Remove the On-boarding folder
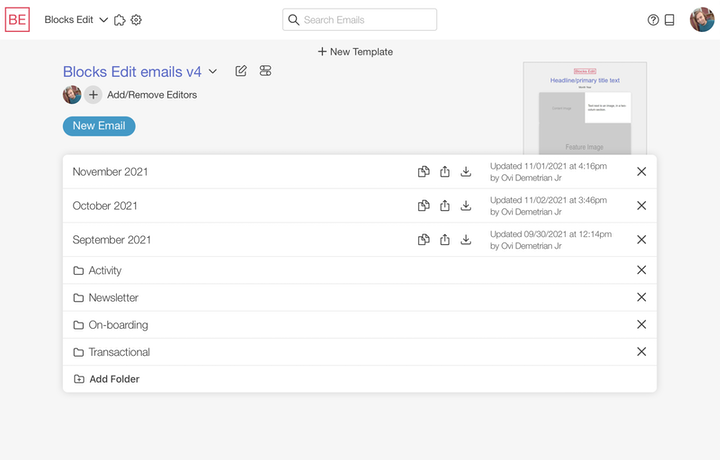The image size is (720, 460). [x=641, y=324]
